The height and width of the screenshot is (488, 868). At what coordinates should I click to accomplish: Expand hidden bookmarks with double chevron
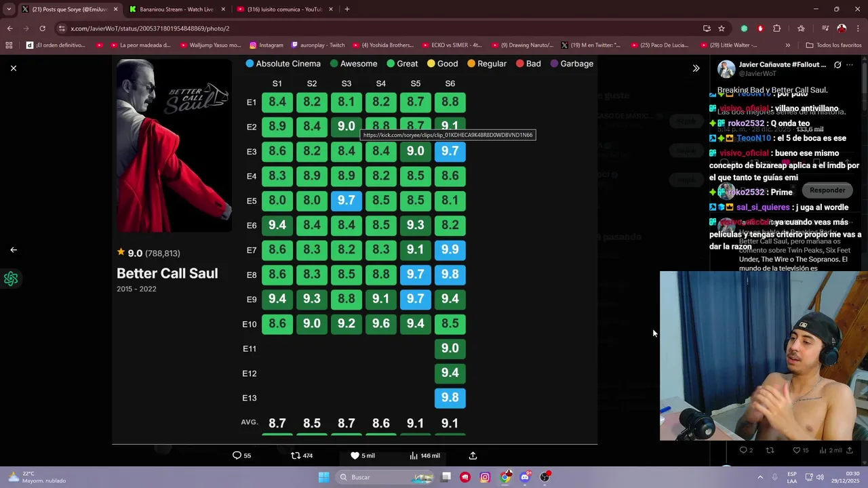[787, 45]
